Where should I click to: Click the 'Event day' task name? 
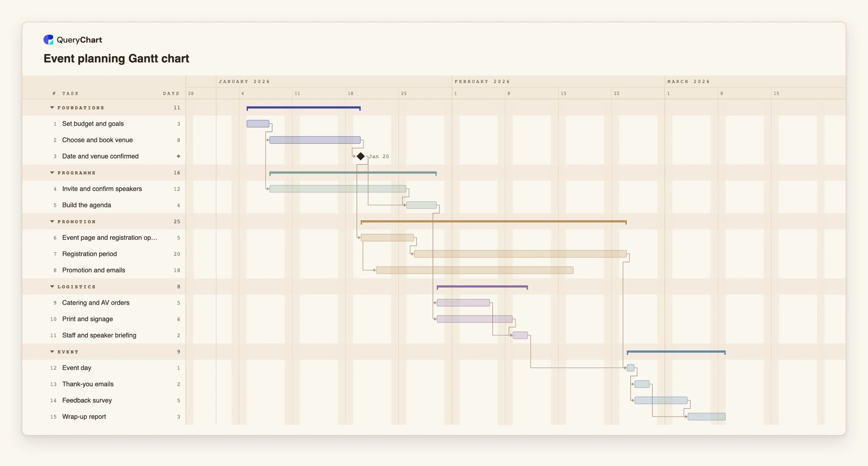pos(77,368)
